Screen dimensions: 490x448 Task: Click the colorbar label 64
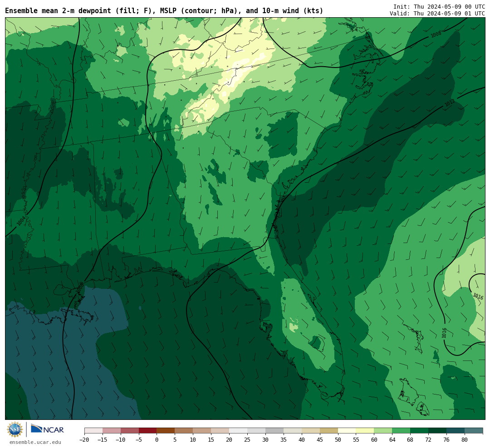[392, 440]
